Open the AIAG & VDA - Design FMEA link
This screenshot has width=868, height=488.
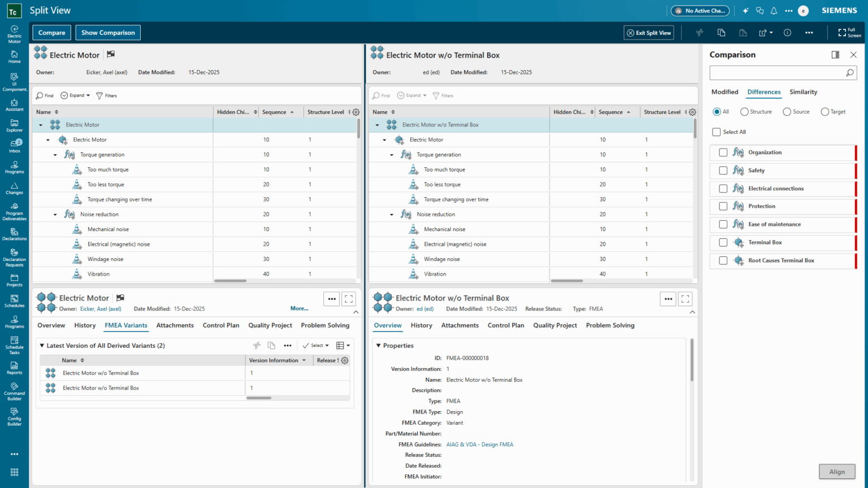[479, 445]
